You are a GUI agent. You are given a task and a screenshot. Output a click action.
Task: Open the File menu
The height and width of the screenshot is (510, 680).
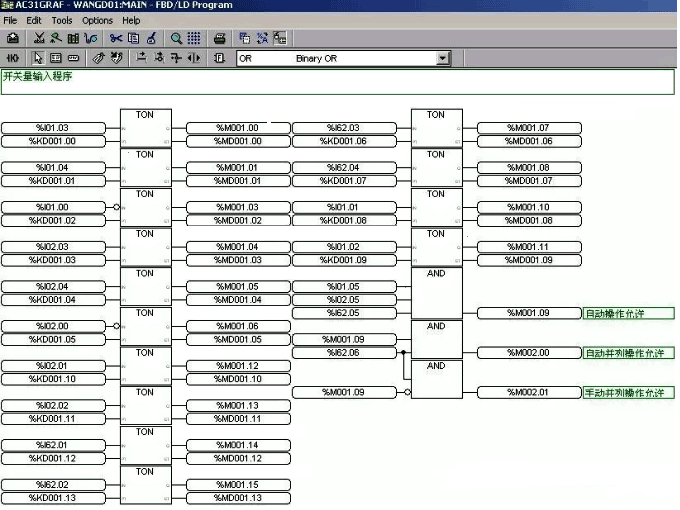pos(11,20)
